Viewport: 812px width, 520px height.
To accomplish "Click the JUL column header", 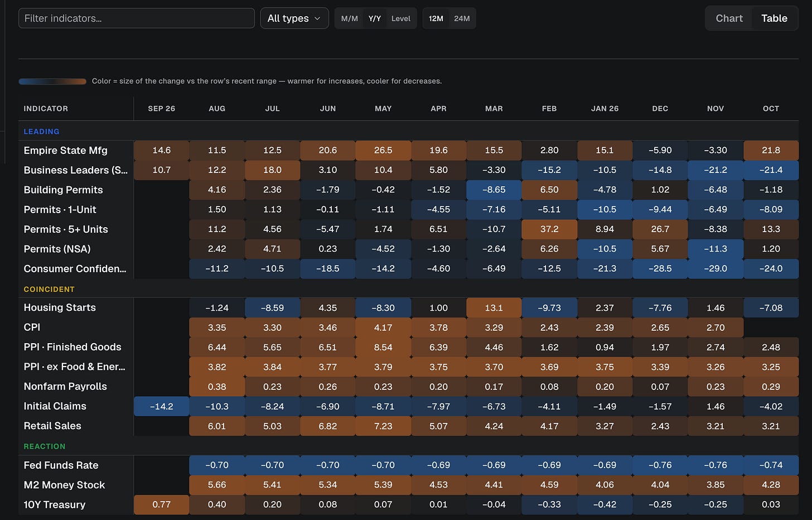I will [x=272, y=109].
